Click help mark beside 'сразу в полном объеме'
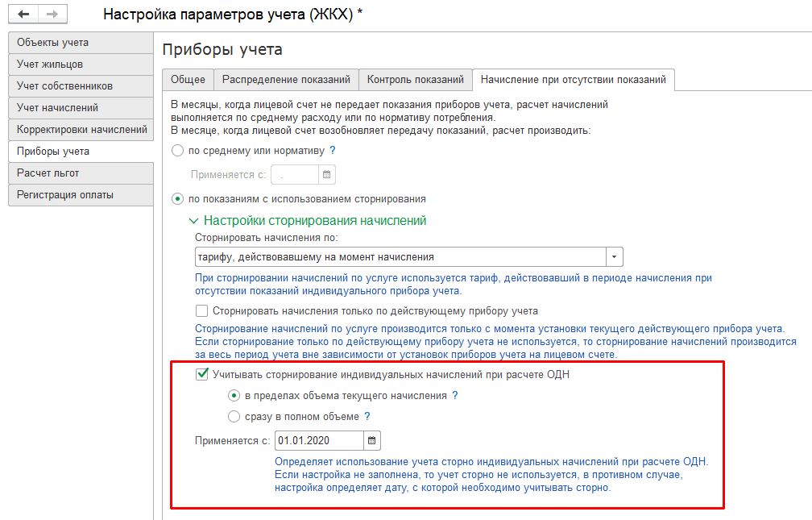Screen dimensions: 812x520 tap(367, 417)
